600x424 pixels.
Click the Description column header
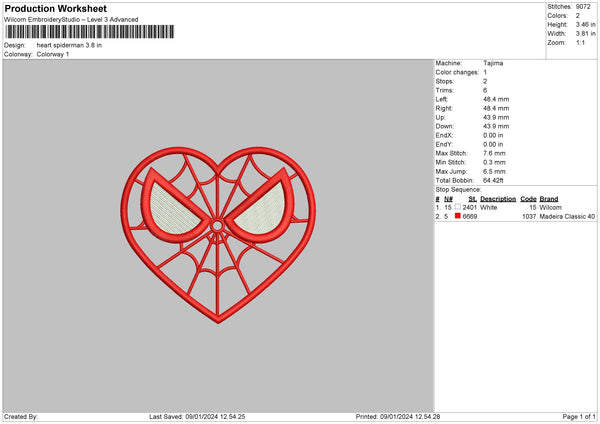(498, 199)
